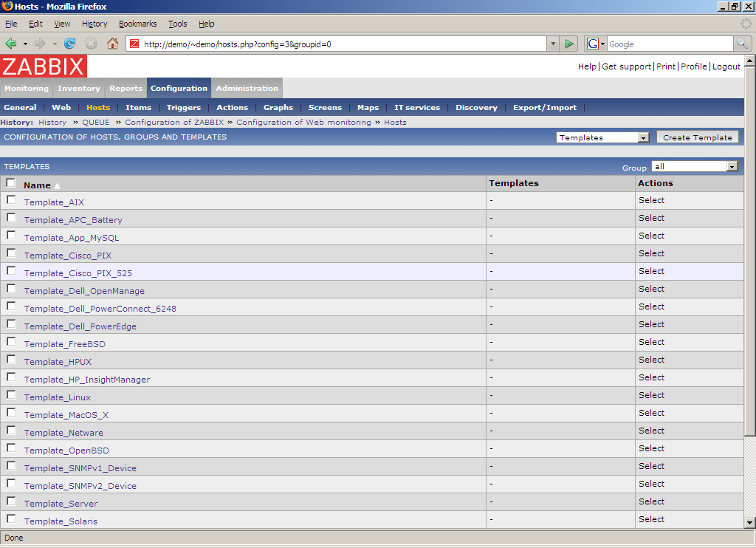Click the ZABBIX logo
This screenshot has width=756, height=548.
pos(44,66)
